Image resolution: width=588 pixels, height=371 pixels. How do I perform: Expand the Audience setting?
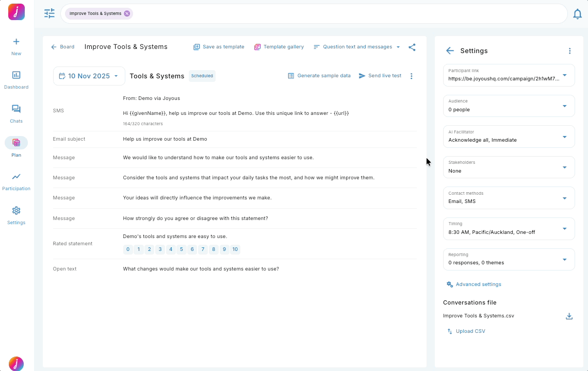(509, 106)
